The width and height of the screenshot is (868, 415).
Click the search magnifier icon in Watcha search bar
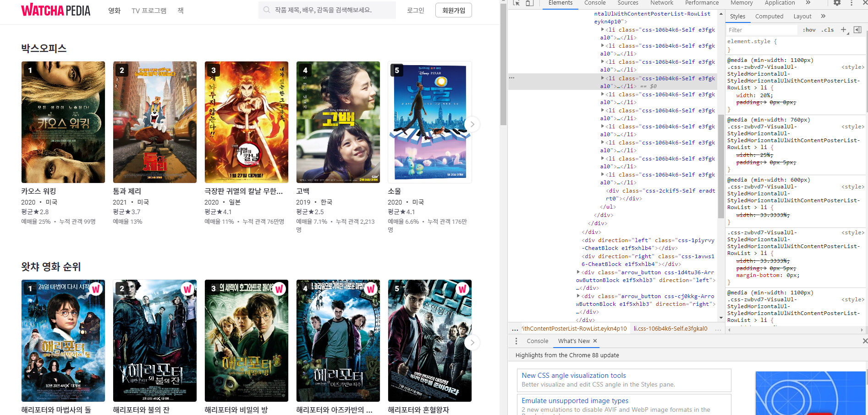267,10
